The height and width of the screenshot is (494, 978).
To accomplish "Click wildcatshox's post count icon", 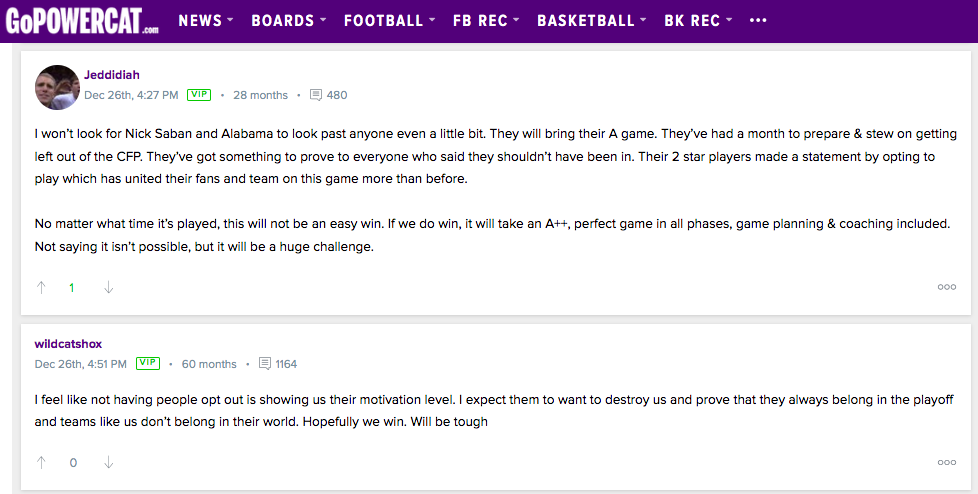I will (x=265, y=364).
